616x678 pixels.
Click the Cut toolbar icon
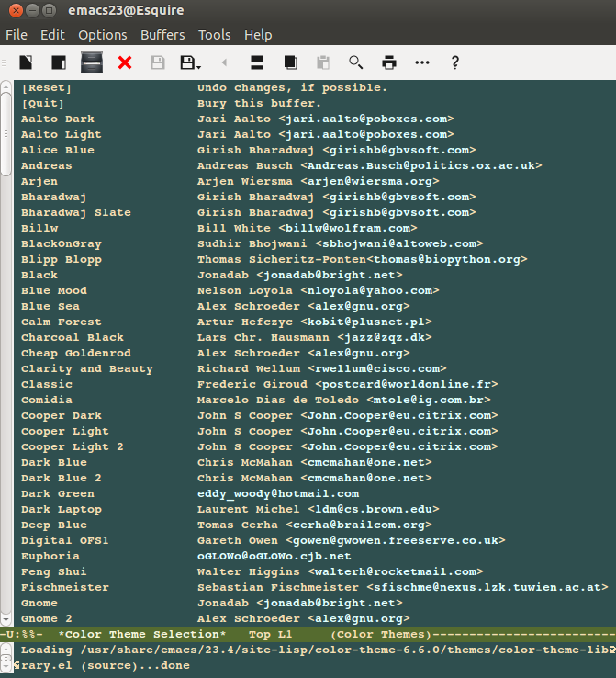coord(257,62)
